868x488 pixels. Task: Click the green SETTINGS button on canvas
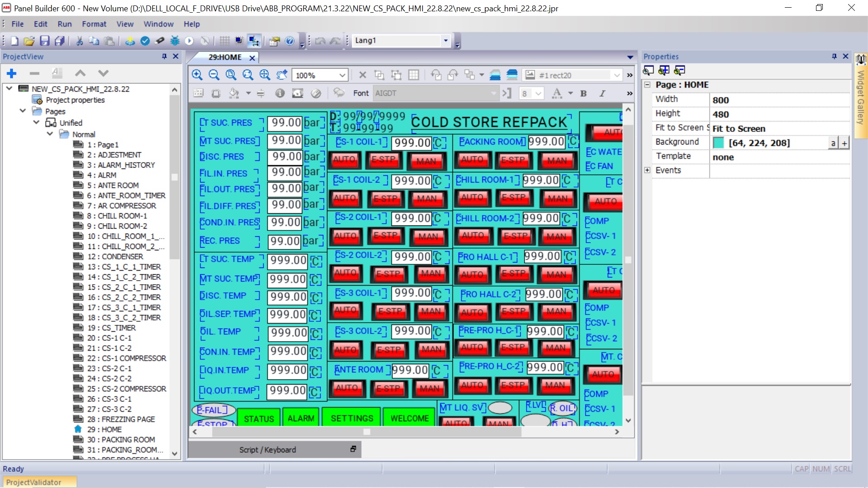(352, 418)
